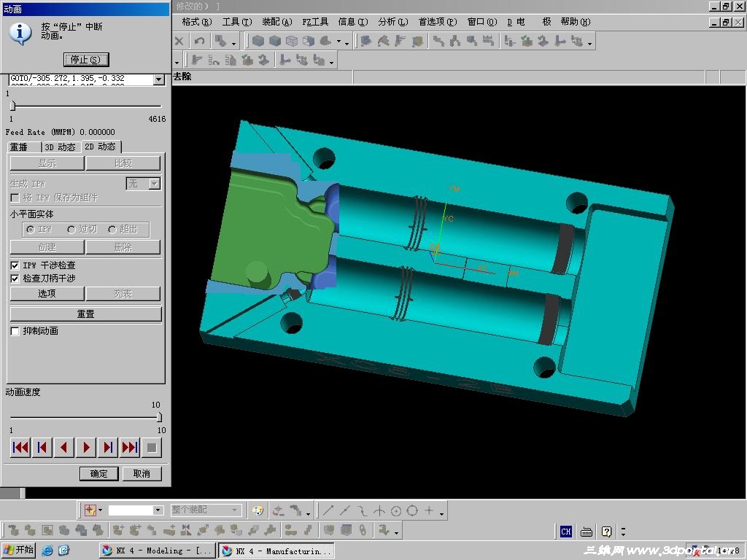
Task: Click the circle with center point icon
Action: click(x=396, y=510)
